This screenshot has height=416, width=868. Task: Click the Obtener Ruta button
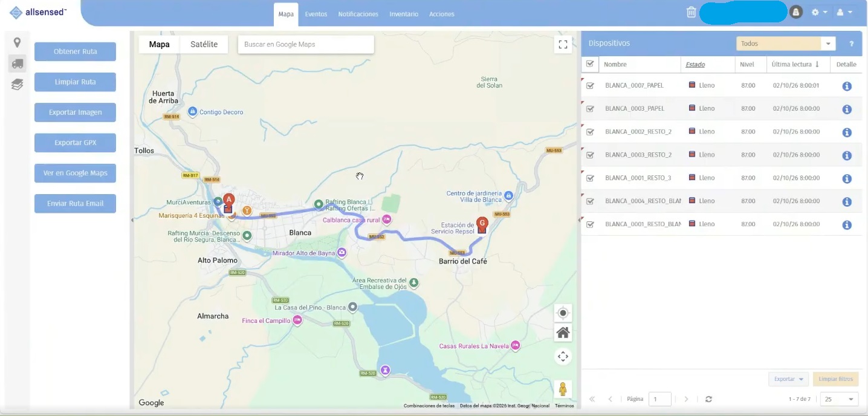[x=76, y=51]
